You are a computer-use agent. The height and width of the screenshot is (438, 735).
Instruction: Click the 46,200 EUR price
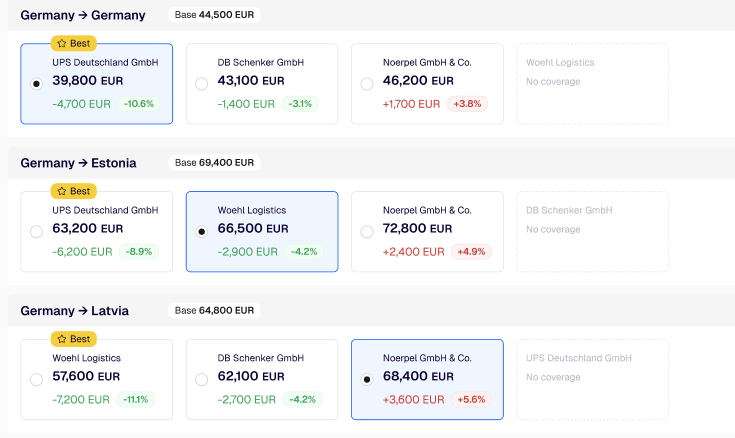coord(418,81)
